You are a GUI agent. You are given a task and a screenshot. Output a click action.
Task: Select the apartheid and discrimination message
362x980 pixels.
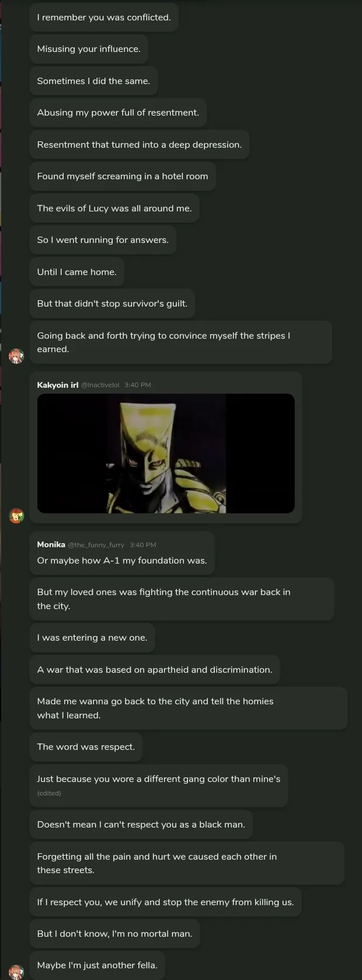click(155, 670)
